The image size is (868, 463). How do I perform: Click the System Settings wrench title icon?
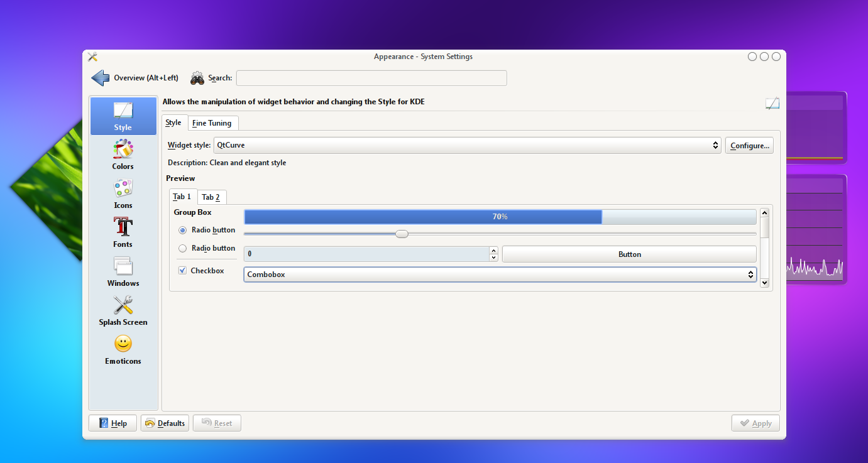(x=93, y=57)
